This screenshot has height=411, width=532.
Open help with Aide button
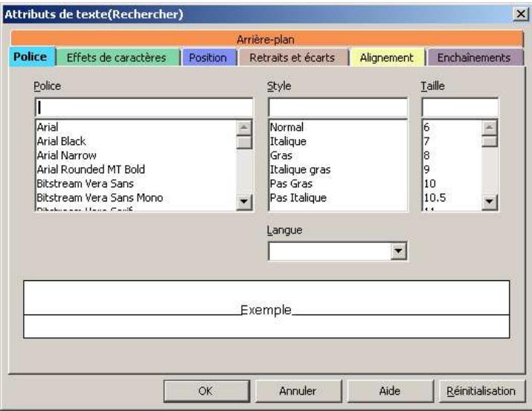(390, 391)
